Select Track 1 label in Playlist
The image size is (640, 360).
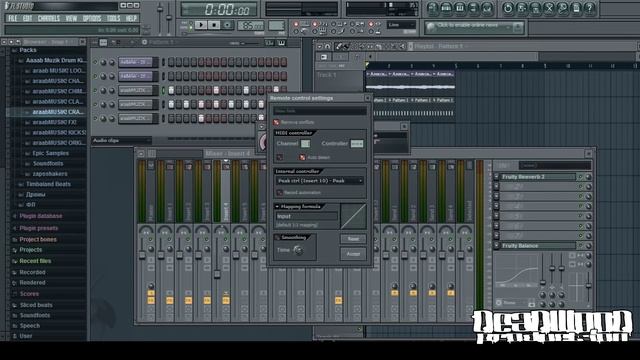(327, 75)
